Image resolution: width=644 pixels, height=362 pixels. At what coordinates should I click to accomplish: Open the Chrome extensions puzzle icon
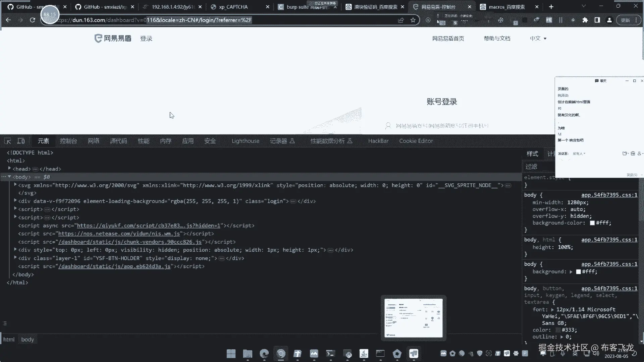585,20
